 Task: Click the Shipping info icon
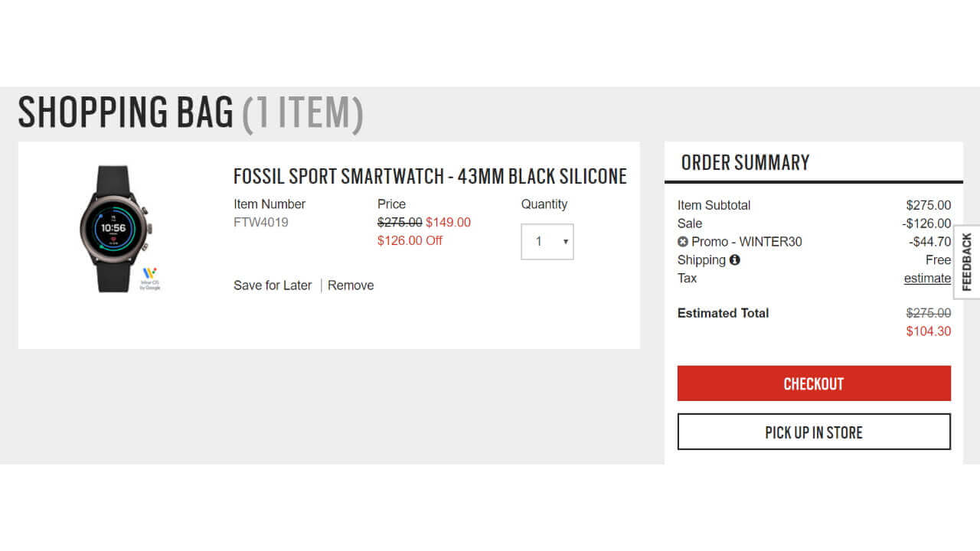[x=735, y=259]
